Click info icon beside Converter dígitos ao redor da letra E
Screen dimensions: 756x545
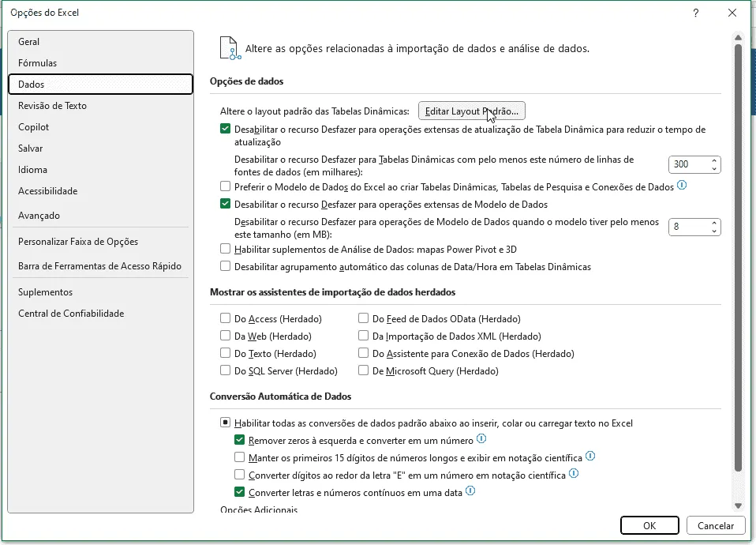(574, 474)
